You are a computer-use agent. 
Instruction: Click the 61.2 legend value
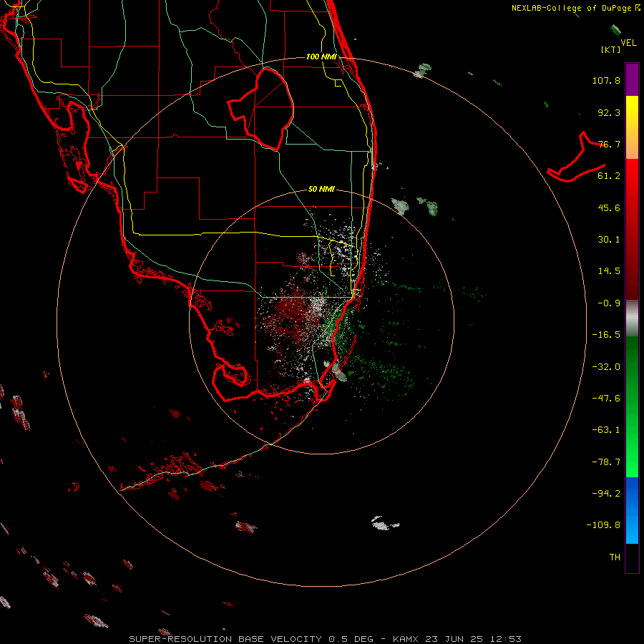[609, 176]
